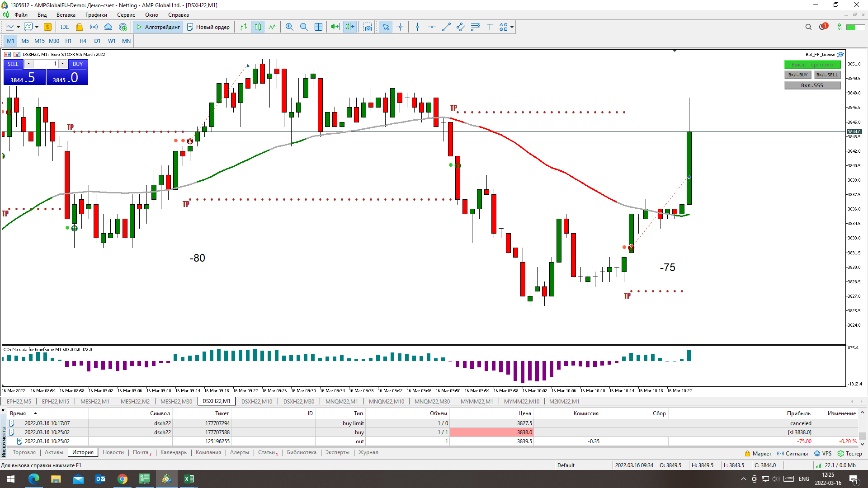
Task: Switch to the MNQM22,M1 chart tab
Action: click(x=341, y=401)
